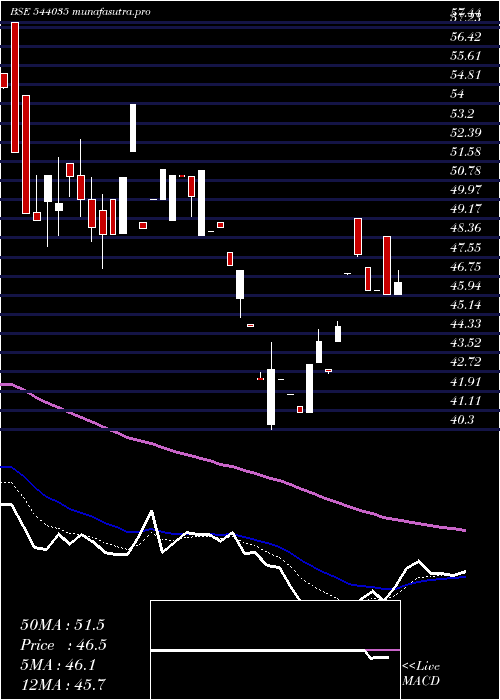Click the 49.97 price axis label
Image resolution: width=500 pixels, height=700 pixels.
466,190
